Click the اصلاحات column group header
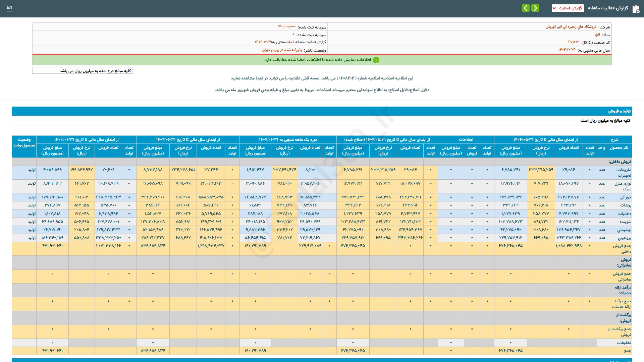 tap(466, 139)
